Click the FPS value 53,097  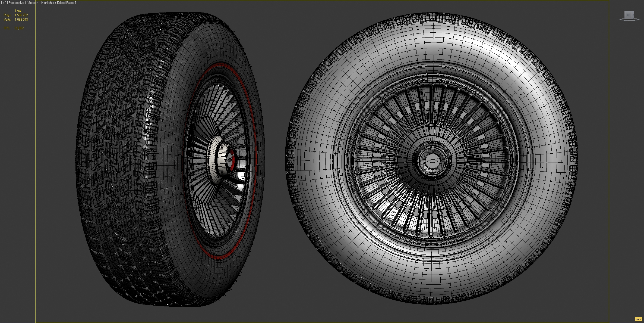point(19,28)
